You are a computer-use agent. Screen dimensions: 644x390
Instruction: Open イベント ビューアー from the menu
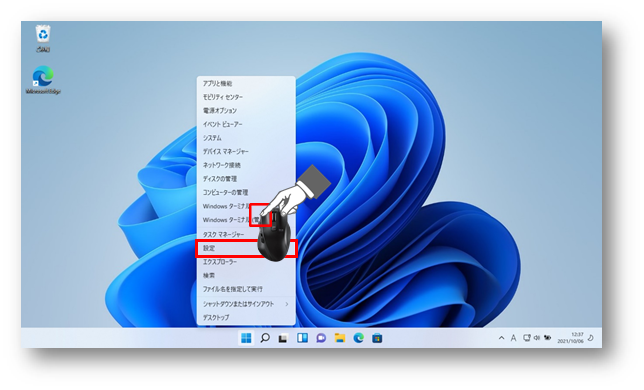point(246,124)
